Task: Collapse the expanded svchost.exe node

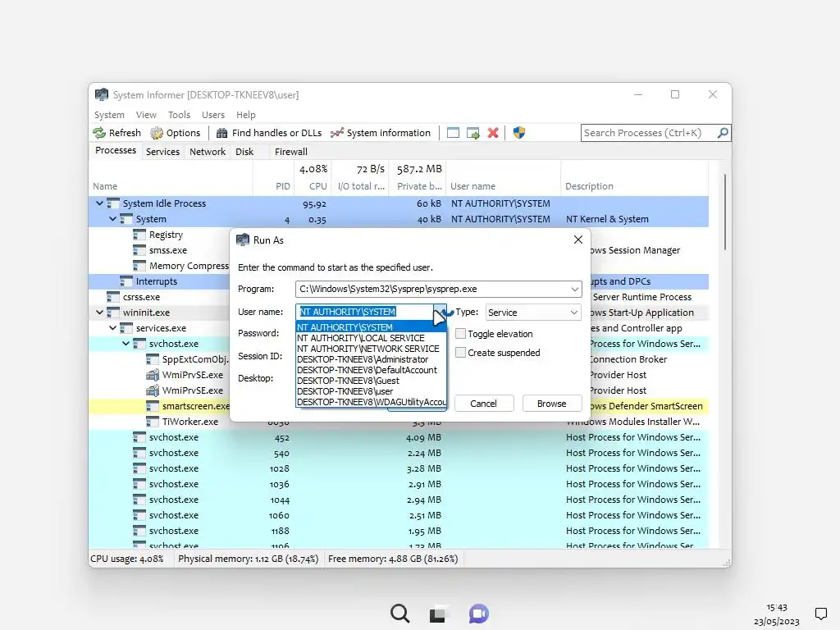Action: [126, 344]
